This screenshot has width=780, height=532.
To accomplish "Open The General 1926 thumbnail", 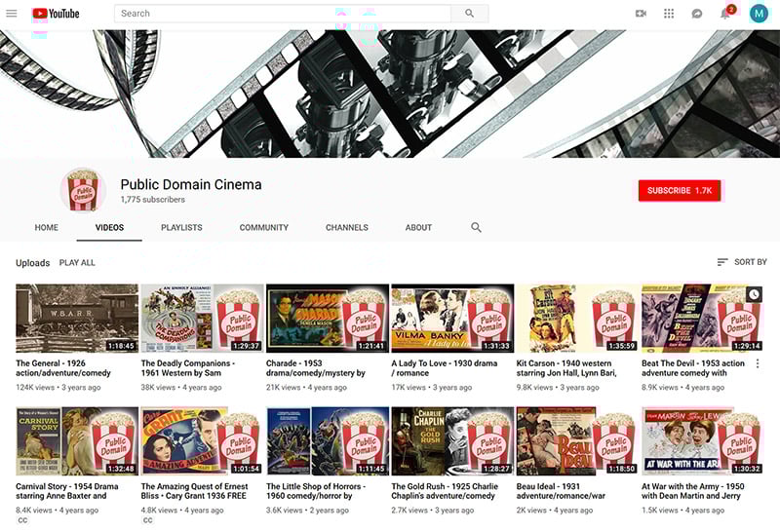I will [x=77, y=319].
